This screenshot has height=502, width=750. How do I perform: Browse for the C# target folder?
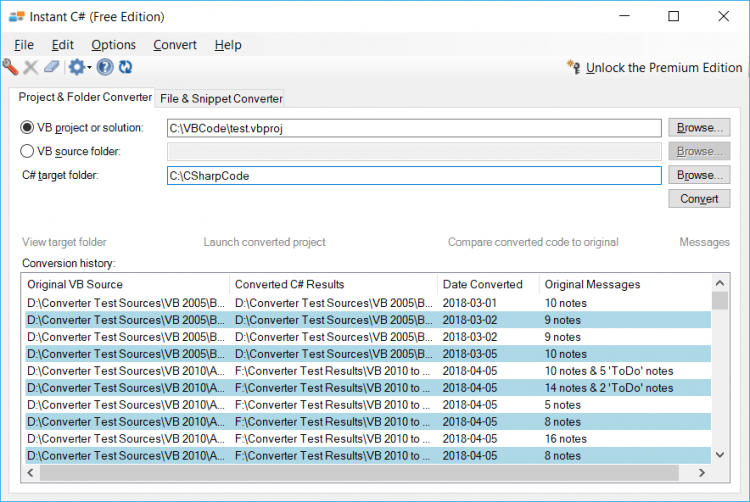[699, 175]
